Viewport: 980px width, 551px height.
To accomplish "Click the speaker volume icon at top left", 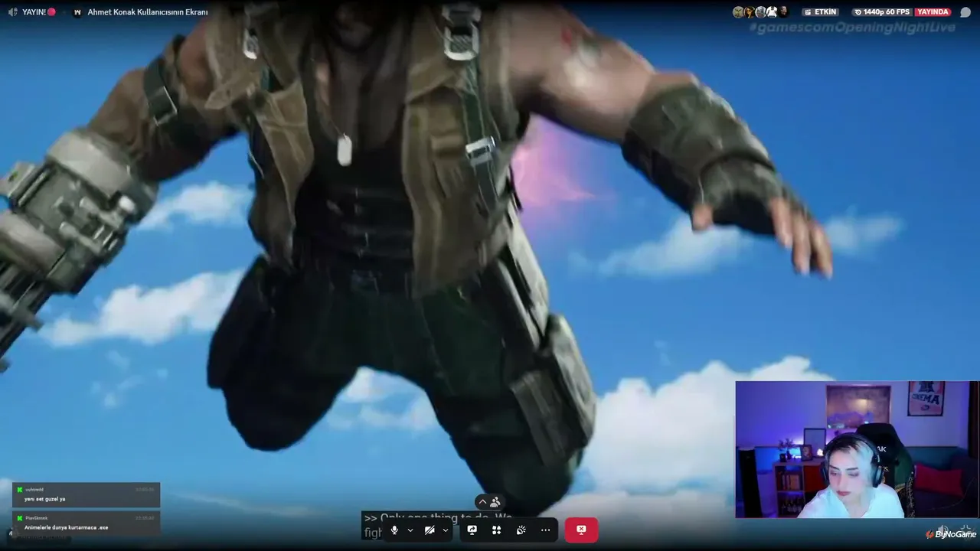I will [12, 12].
